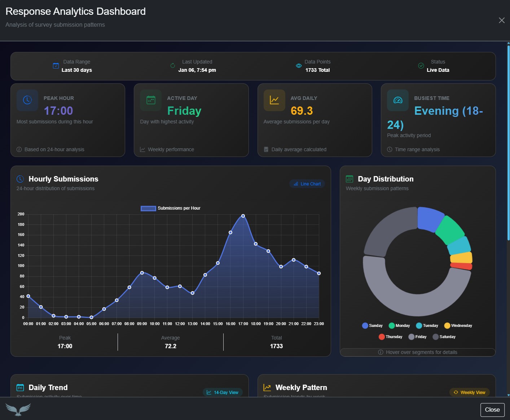The height and width of the screenshot is (420, 510).
Task: Click the clock icon in Peak Hour card
Action: click(27, 100)
